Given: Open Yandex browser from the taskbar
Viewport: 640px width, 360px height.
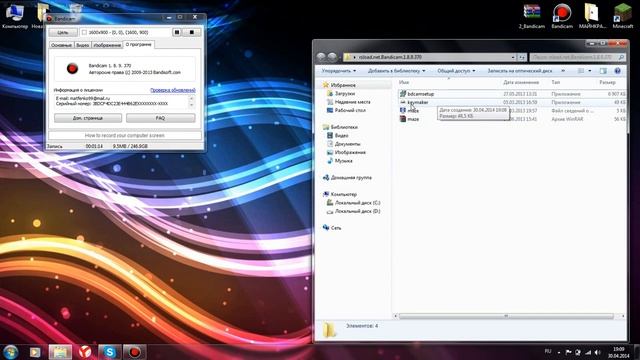Looking at the screenshot, I should click(85, 352).
